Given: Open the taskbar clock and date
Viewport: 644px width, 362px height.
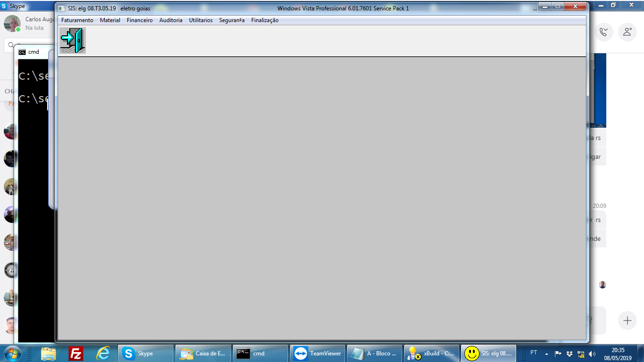Looking at the screenshot, I should 618,354.
